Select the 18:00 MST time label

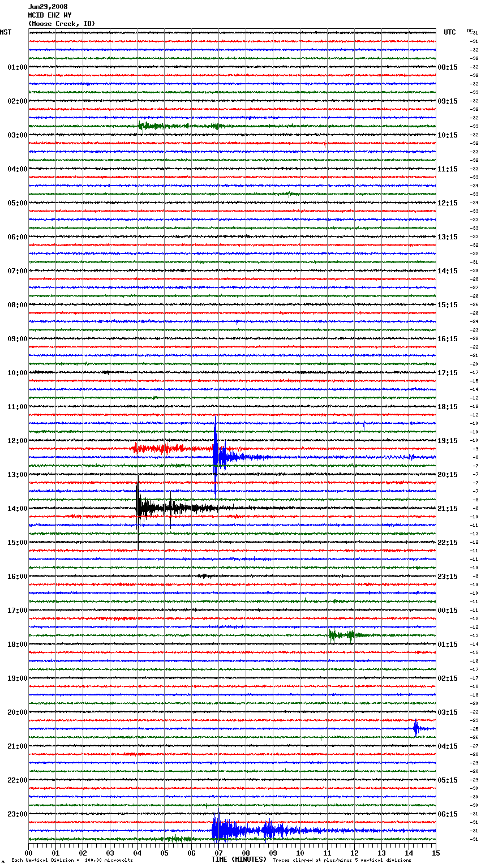point(18,644)
